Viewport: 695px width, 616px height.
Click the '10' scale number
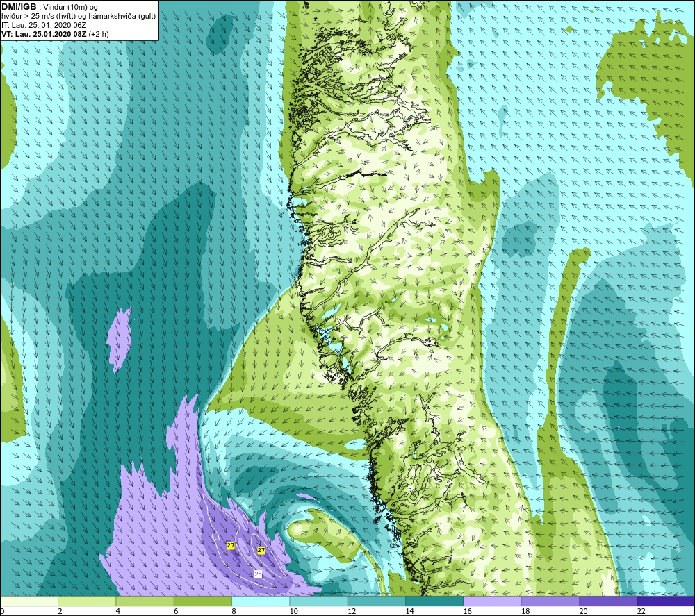pos(294,611)
